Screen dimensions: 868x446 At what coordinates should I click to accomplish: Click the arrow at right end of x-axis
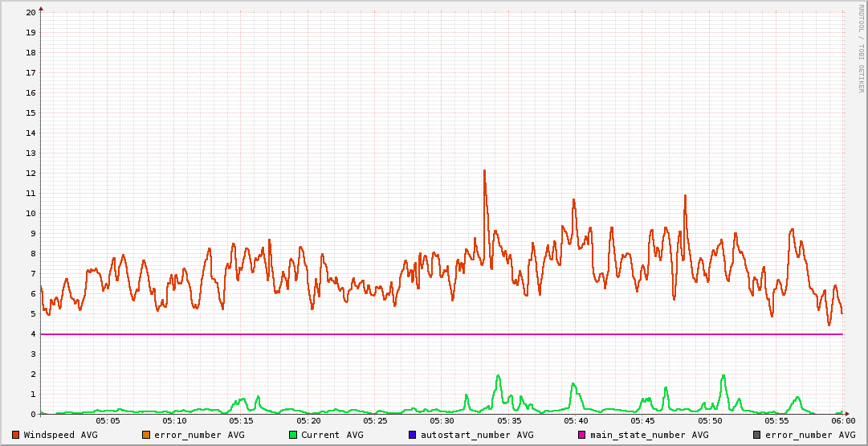tap(846, 414)
